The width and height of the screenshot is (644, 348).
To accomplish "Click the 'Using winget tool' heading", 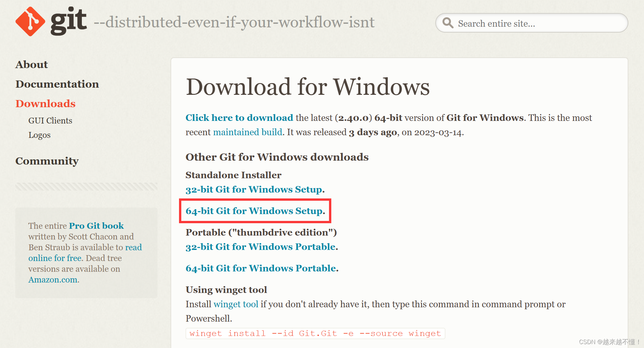I will click(226, 290).
